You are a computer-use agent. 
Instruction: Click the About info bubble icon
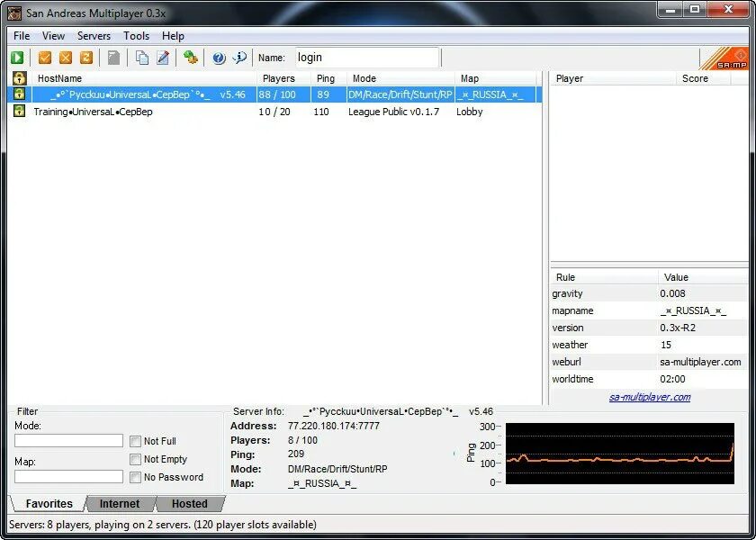tap(239, 58)
